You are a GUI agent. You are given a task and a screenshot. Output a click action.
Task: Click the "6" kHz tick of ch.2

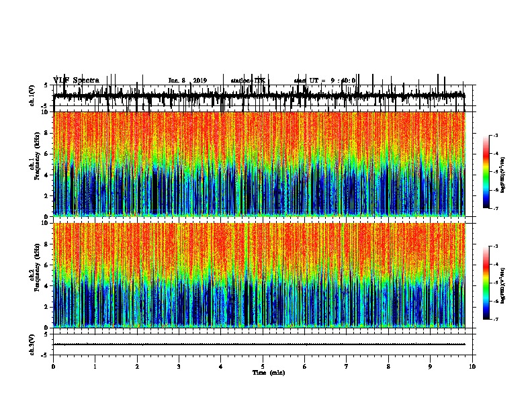coord(47,265)
